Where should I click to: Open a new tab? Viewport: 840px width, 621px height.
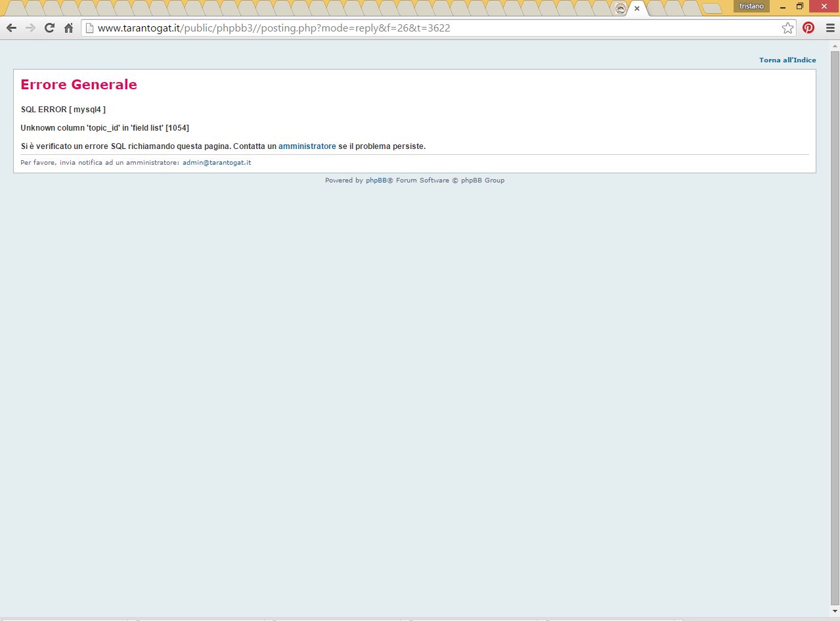pos(711,9)
